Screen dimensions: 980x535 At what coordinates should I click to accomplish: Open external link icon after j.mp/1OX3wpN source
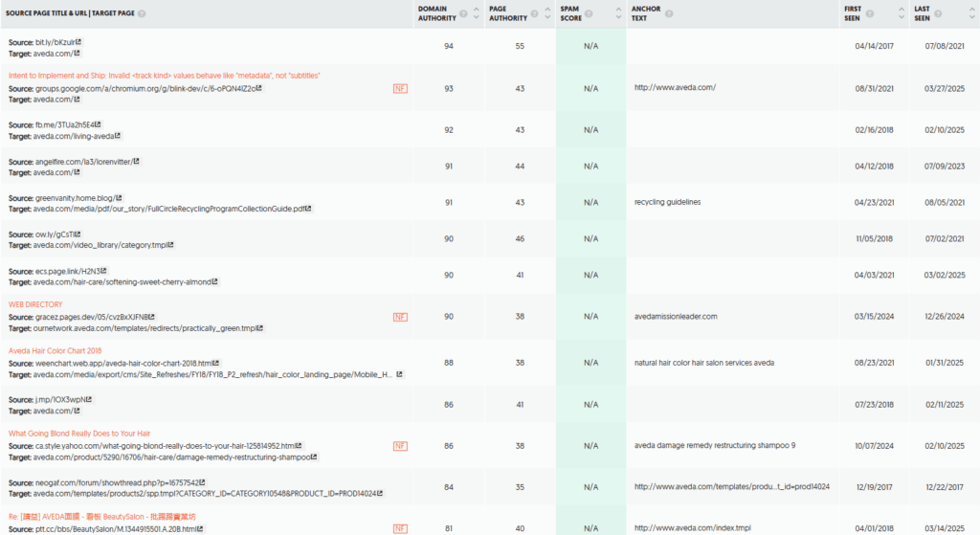[x=89, y=399]
